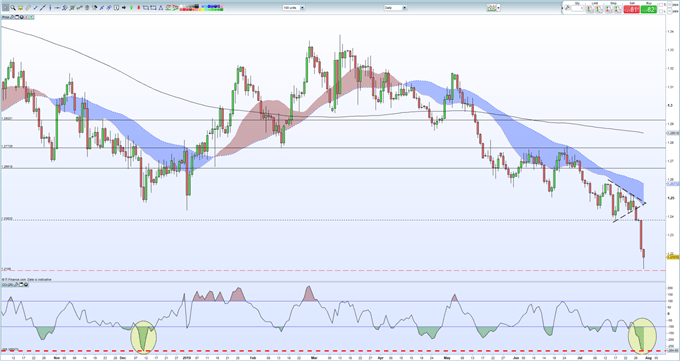Viewport: 680px width, 361px height.
Task: Choose the text box annotation tool
Action: coord(116,7)
